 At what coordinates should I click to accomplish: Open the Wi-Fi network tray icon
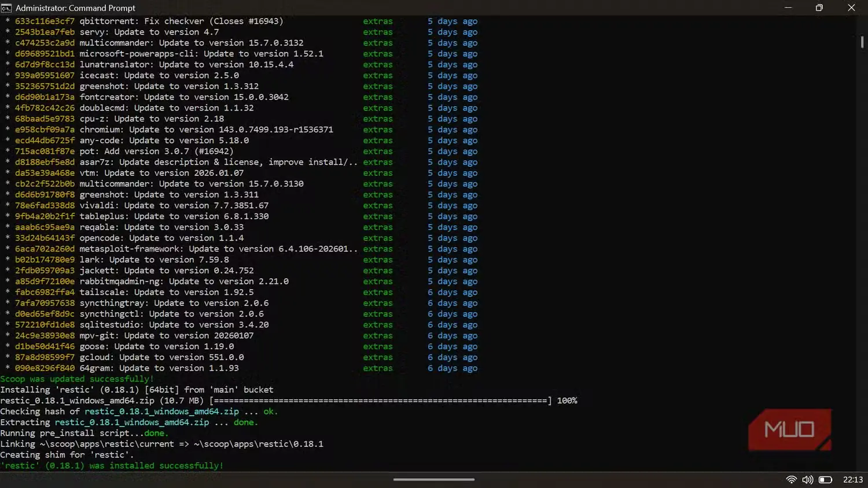(x=792, y=479)
